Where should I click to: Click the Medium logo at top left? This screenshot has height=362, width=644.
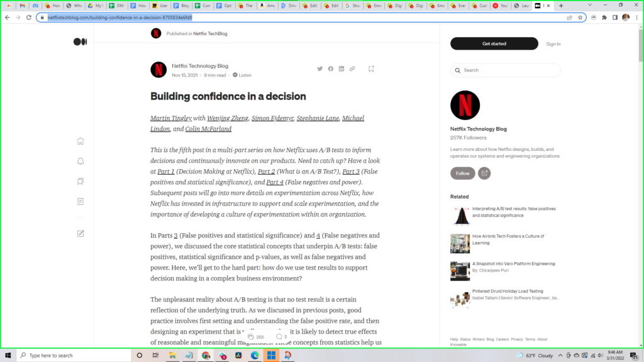point(80,41)
